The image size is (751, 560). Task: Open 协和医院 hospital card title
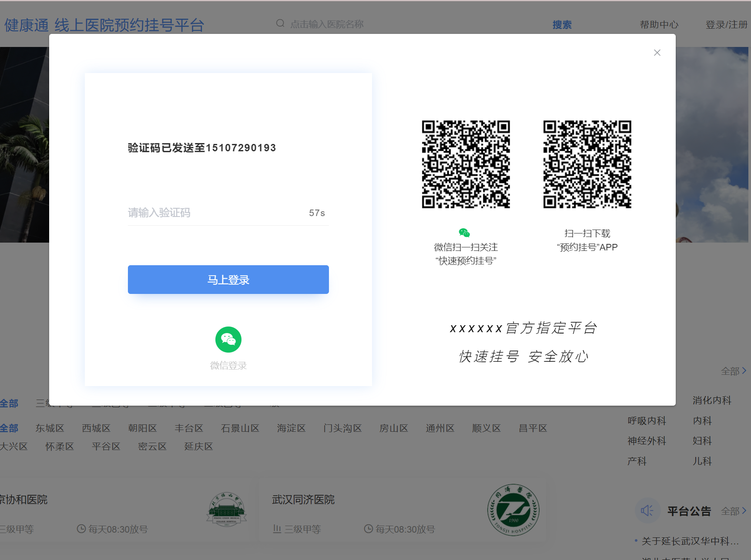tap(23, 500)
